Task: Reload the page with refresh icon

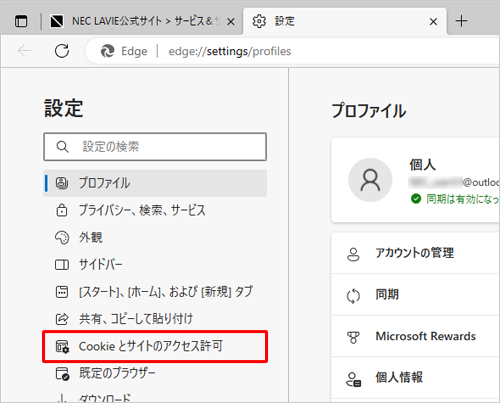Action: pyautogui.click(x=62, y=51)
